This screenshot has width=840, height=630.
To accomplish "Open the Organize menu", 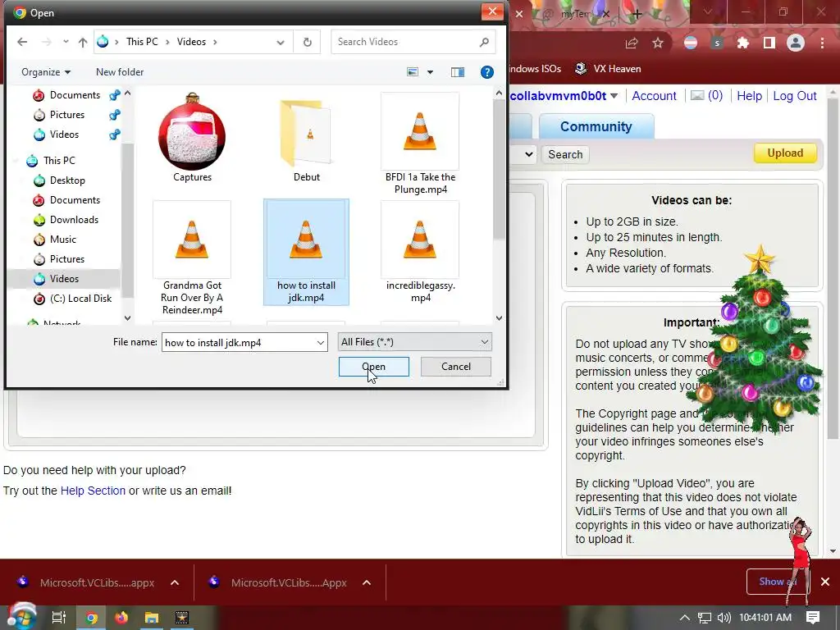I will pyautogui.click(x=46, y=72).
